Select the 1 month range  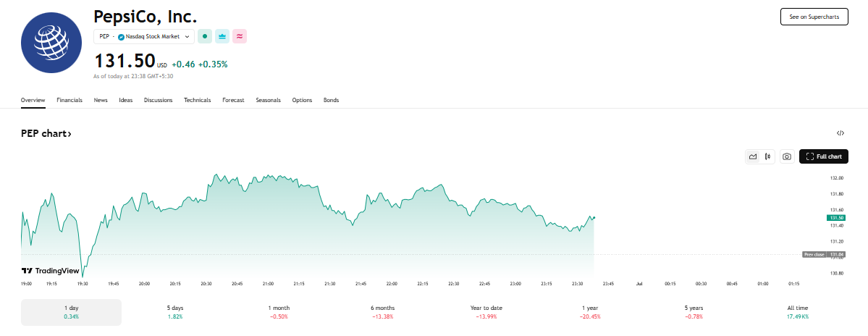click(x=279, y=312)
